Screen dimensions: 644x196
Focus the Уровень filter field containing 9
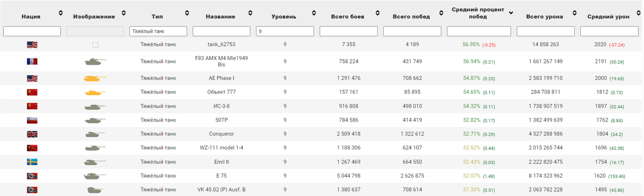coord(285,32)
